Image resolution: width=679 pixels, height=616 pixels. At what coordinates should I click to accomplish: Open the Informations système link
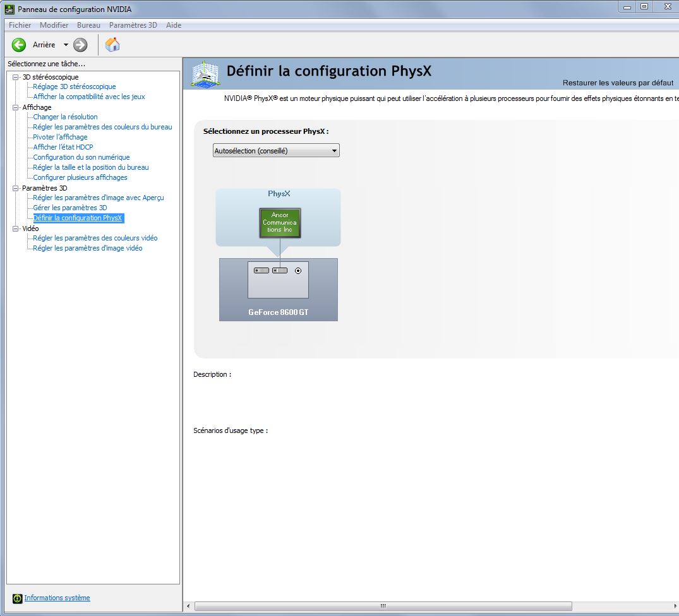tap(57, 598)
